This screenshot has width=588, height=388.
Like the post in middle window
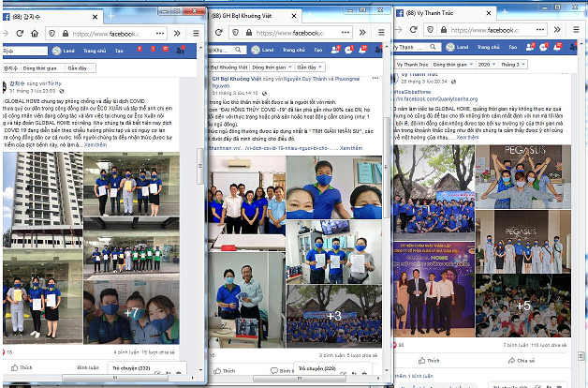click(x=225, y=371)
